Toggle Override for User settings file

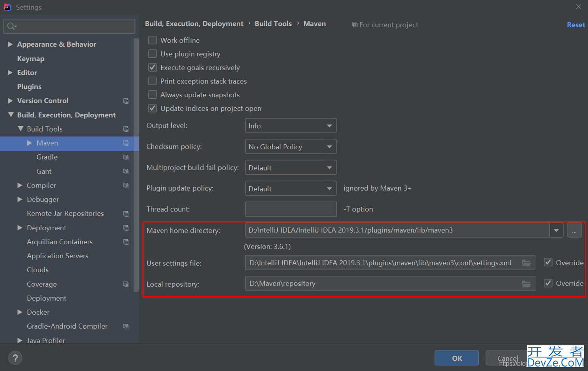click(x=548, y=262)
